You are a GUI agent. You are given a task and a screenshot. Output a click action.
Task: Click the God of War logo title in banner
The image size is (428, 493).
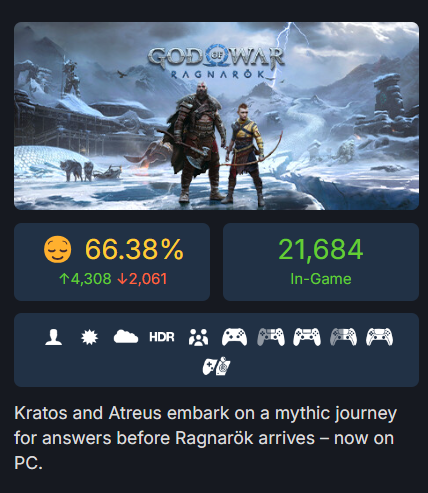click(x=216, y=63)
